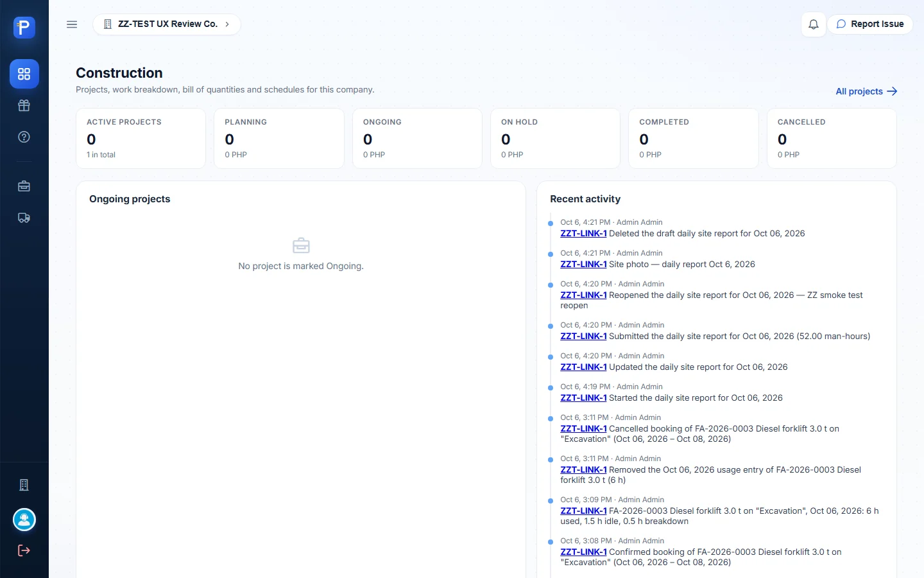Open ZZT-LINK-1 link for Cancelled booking entry
Viewport: 924px width, 578px height.
click(x=583, y=429)
